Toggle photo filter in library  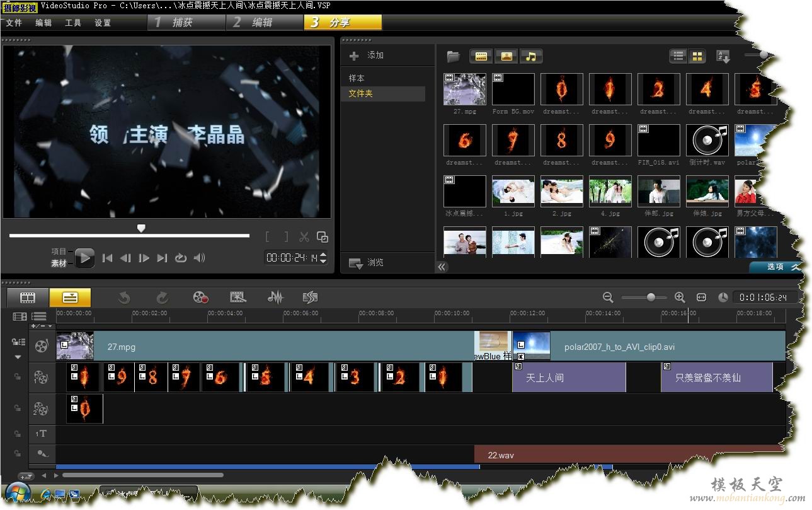click(x=506, y=56)
